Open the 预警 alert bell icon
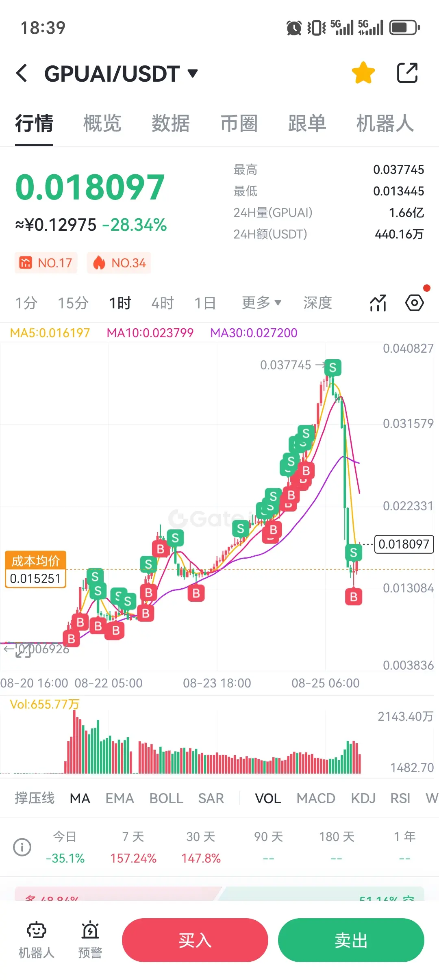Viewport: 439px width, 980px height. (x=90, y=940)
